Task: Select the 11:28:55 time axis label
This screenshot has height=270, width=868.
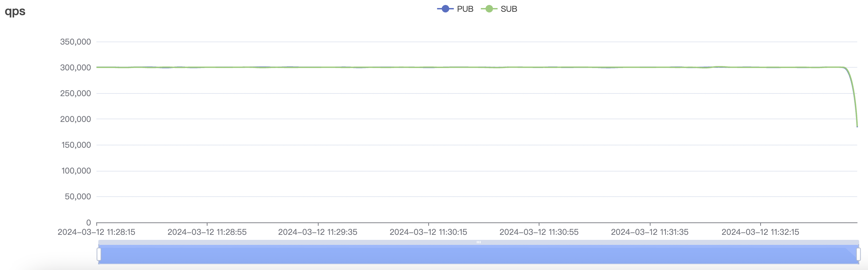Action: 207,232
